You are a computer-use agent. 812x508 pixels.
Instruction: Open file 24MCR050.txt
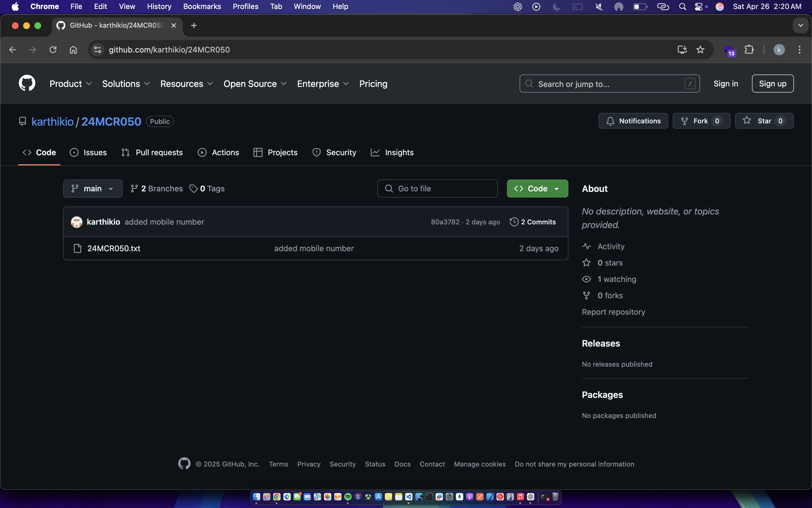click(114, 248)
